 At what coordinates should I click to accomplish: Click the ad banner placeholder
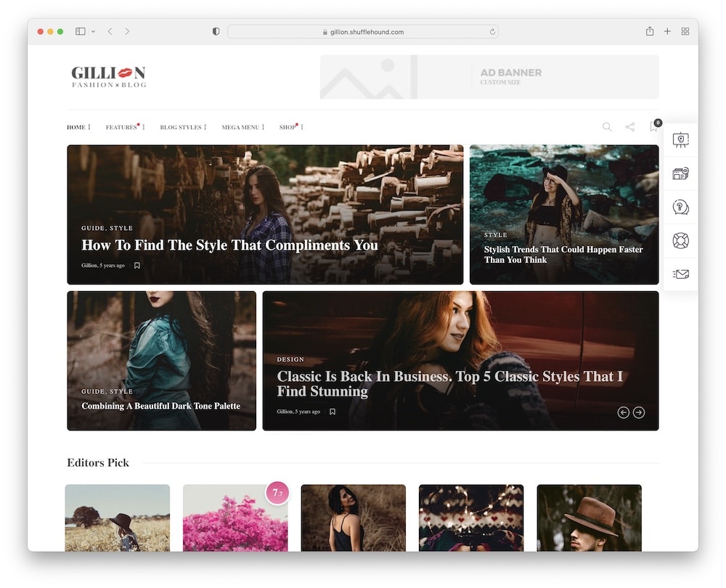tap(489, 77)
